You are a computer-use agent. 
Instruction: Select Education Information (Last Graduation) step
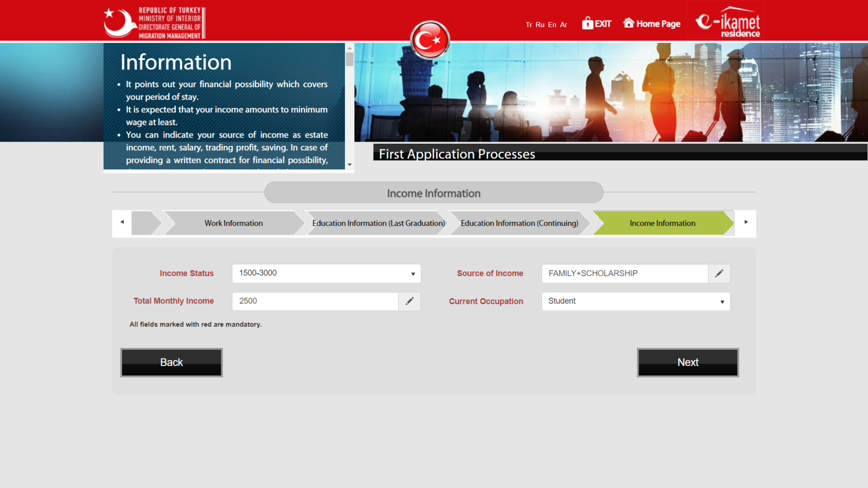point(378,223)
